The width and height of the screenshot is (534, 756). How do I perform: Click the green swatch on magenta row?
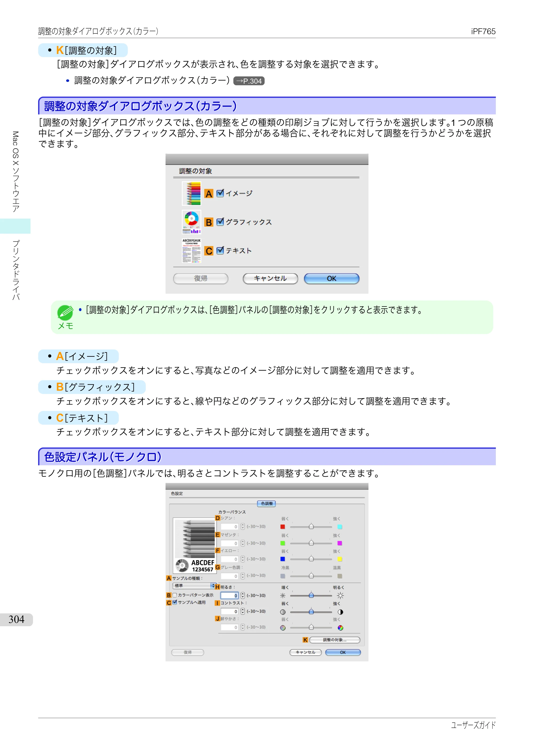click(x=283, y=543)
